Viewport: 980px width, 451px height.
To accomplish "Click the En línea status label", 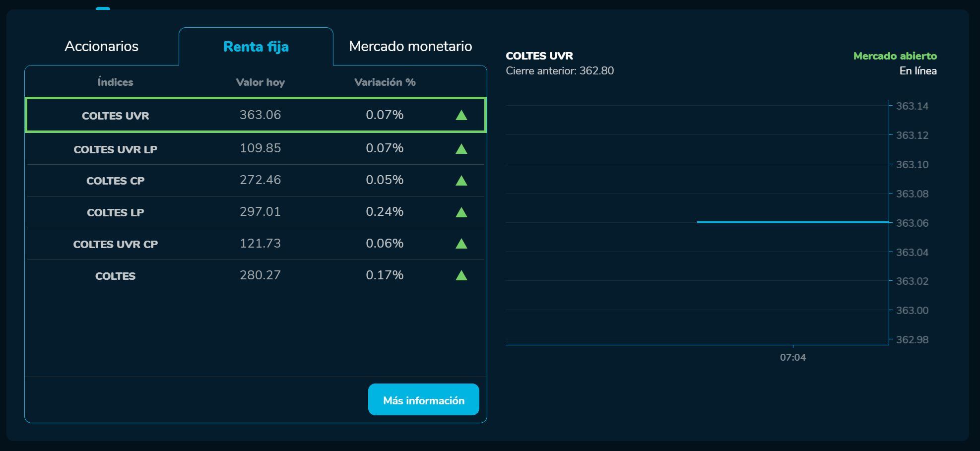I will [x=917, y=71].
